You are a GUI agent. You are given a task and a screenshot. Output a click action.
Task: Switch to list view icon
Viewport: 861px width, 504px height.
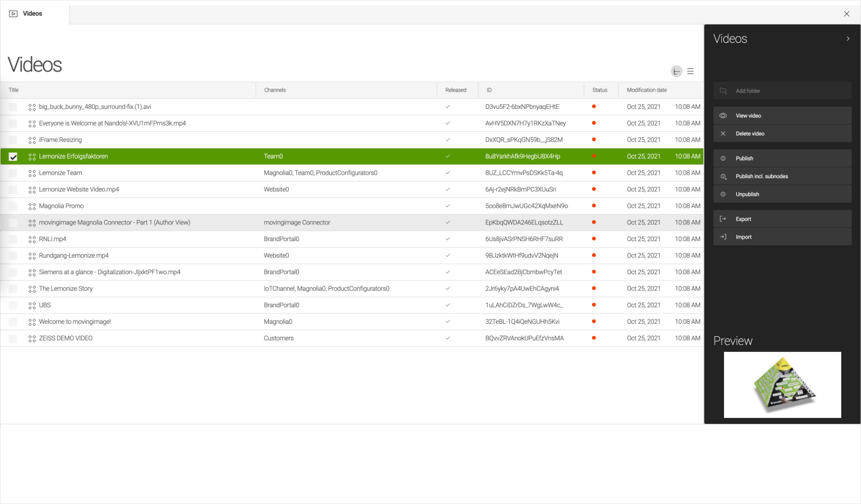(x=691, y=71)
